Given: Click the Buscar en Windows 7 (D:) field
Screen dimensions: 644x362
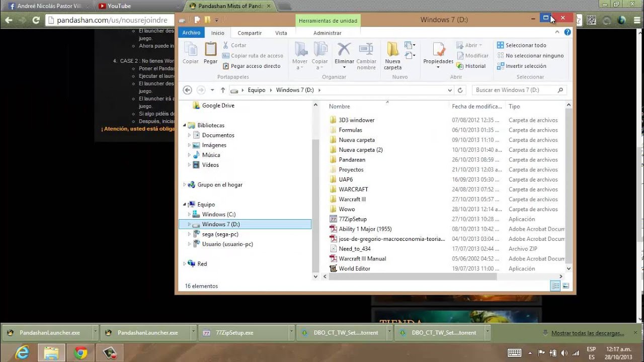Looking at the screenshot, I should 519,90.
